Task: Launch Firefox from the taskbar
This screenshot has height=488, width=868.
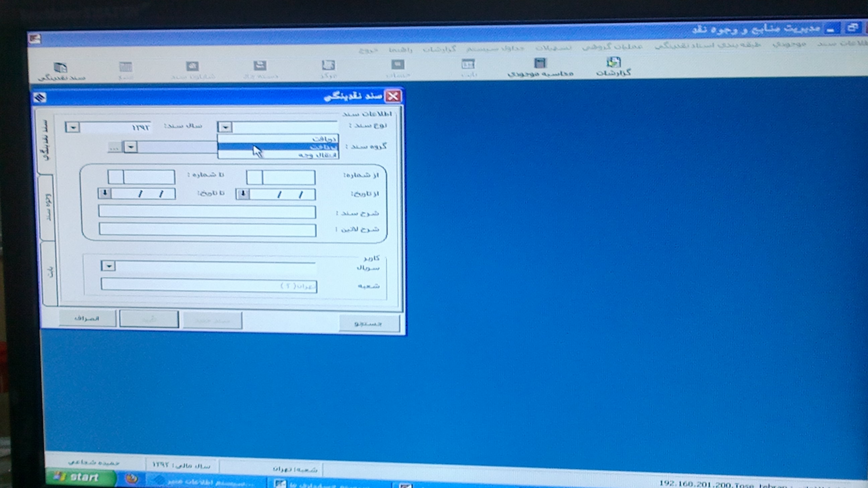Action: coord(132,478)
